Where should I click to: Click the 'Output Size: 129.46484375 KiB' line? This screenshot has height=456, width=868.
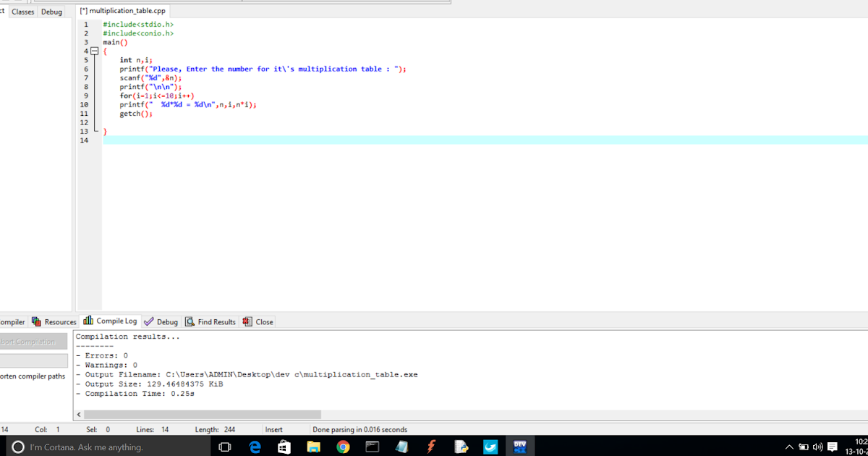(x=149, y=384)
